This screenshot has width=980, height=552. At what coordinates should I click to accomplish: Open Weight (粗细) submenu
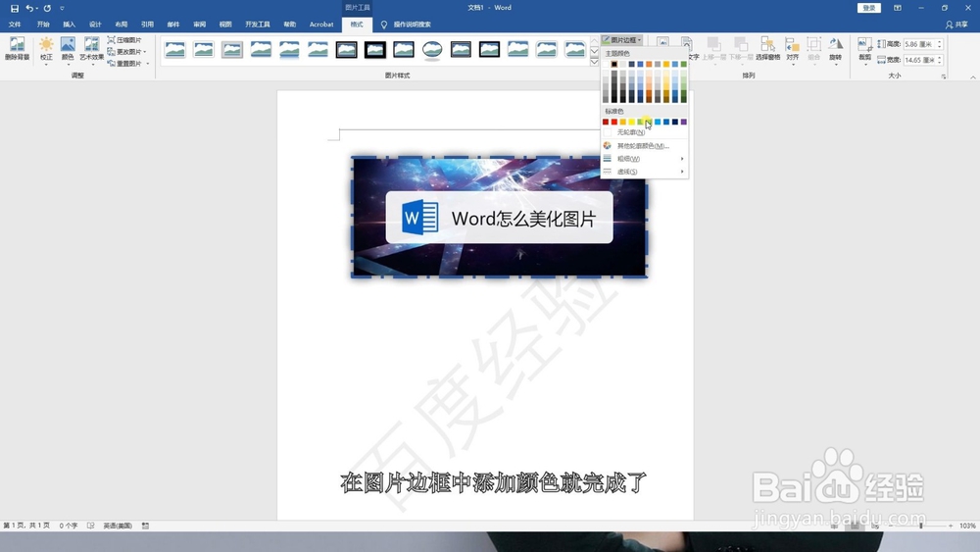point(644,159)
